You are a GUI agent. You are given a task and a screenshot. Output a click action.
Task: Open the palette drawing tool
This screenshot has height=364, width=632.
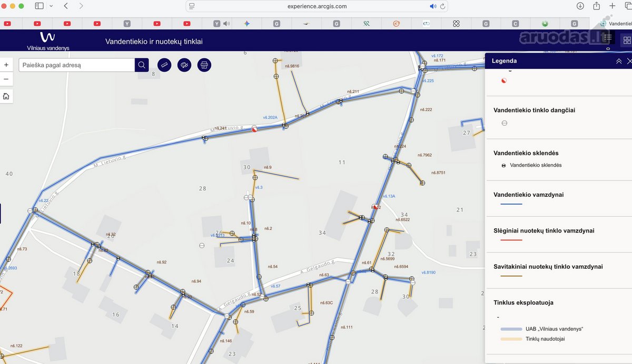[x=184, y=65]
